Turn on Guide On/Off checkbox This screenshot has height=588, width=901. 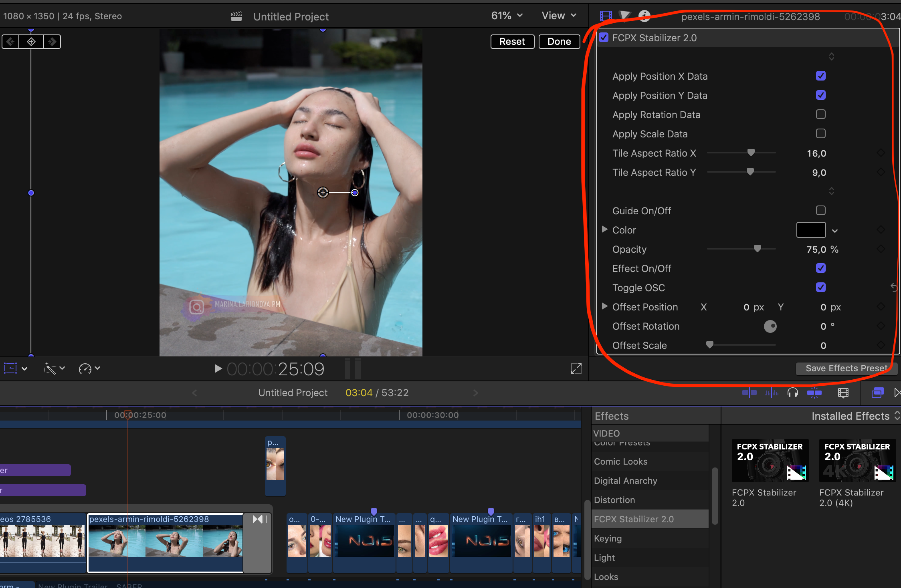tap(820, 211)
